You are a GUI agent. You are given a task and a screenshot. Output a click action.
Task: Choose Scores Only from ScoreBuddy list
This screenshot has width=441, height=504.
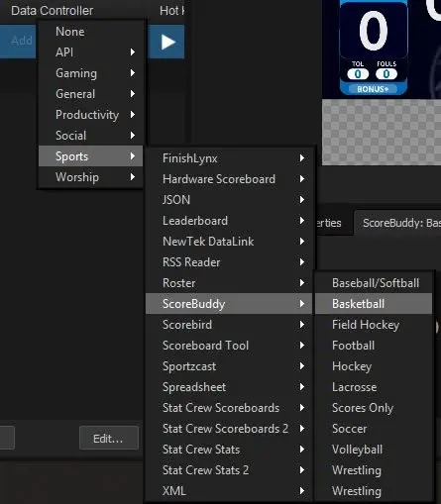point(374,408)
